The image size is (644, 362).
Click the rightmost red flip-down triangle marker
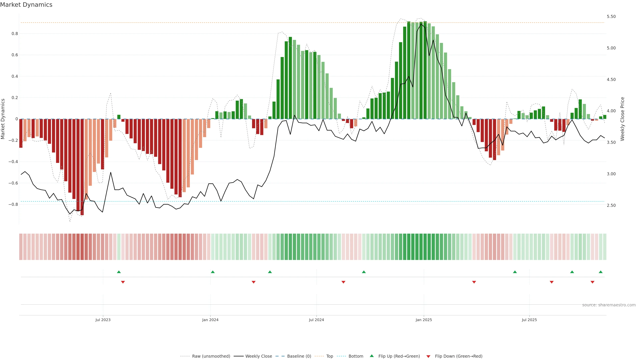[x=592, y=282]
